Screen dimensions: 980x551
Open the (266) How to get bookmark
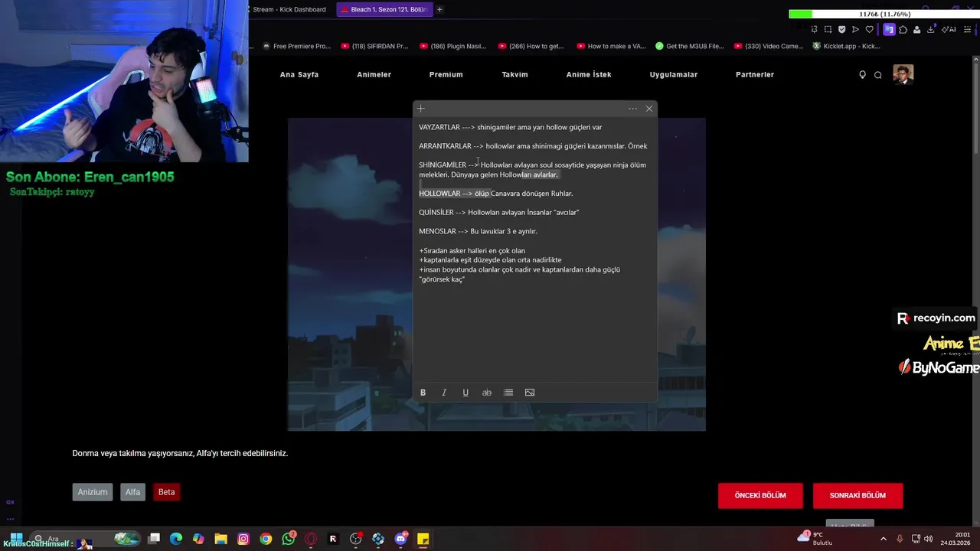coord(531,46)
